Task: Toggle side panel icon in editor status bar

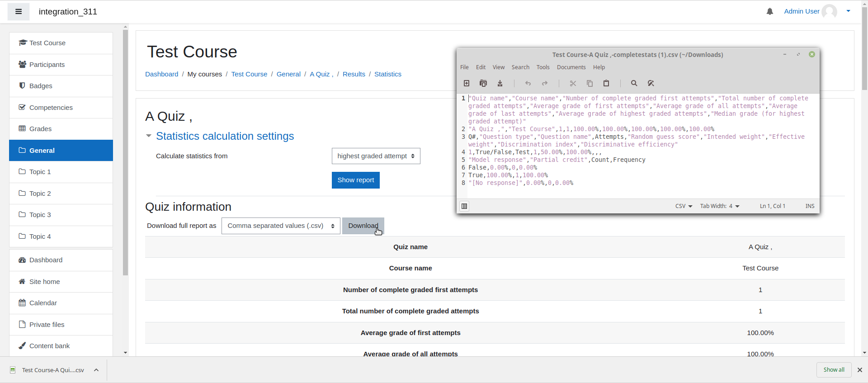Action: coord(464,206)
